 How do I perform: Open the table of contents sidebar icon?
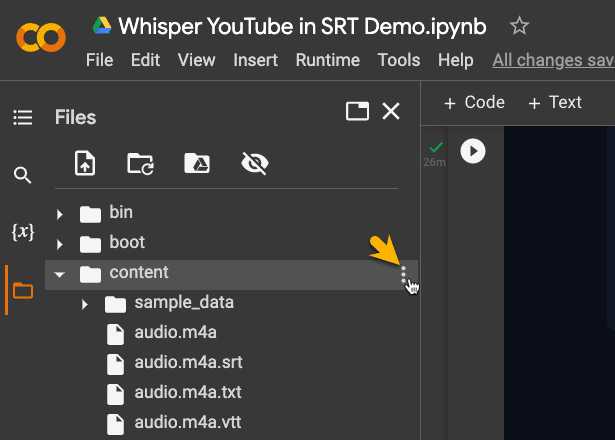click(x=23, y=117)
